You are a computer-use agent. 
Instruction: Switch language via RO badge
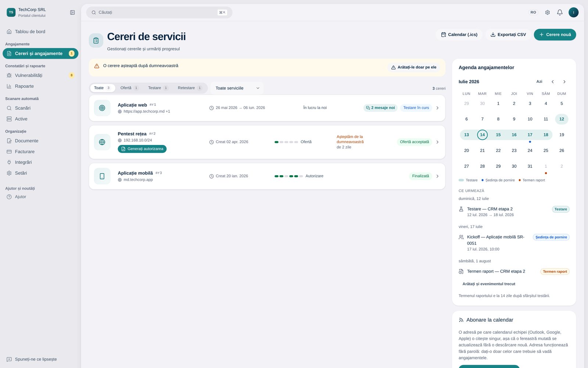pos(533,13)
